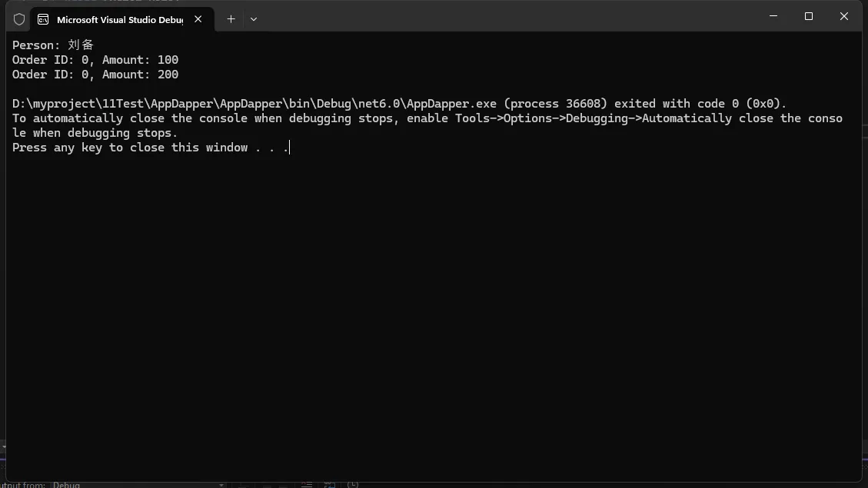Expand the new tab profile dropdown chevron

tap(254, 19)
